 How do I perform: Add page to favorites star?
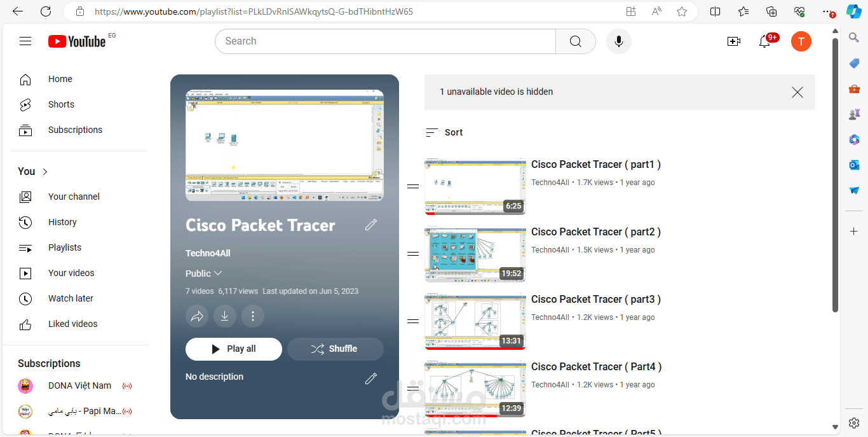(x=682, y=11)
